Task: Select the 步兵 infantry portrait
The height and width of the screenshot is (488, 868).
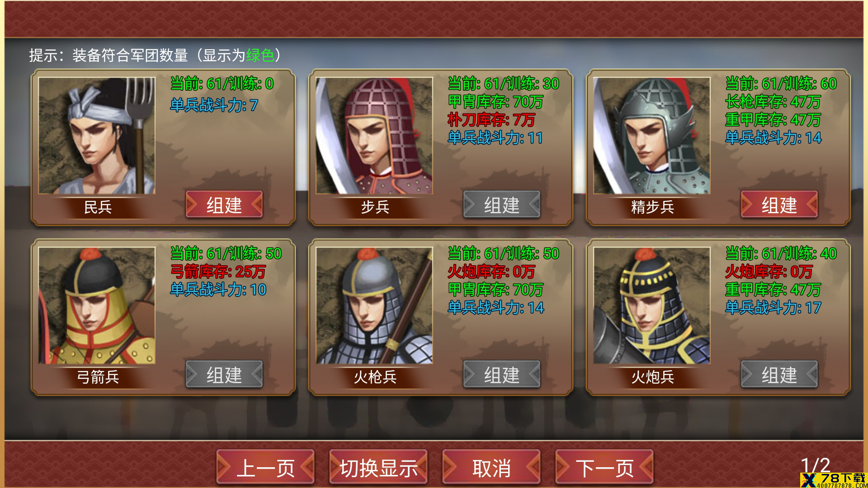Action: click(374, 136)
